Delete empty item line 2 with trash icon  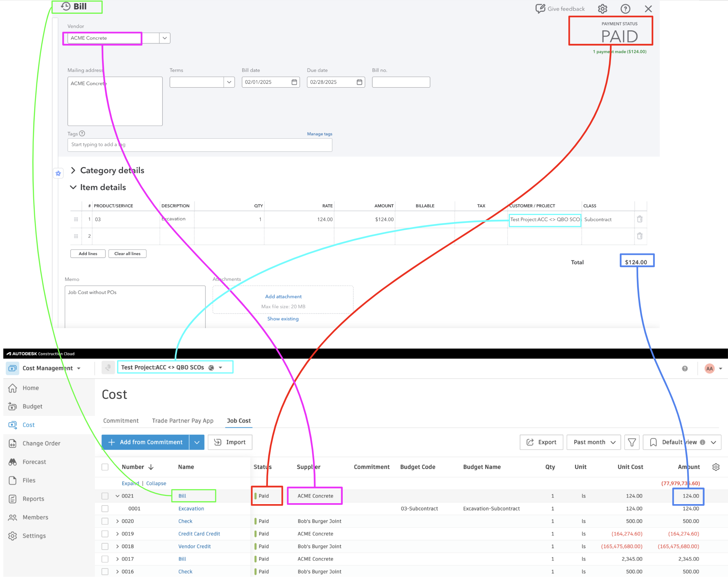(x=639, y=236)
